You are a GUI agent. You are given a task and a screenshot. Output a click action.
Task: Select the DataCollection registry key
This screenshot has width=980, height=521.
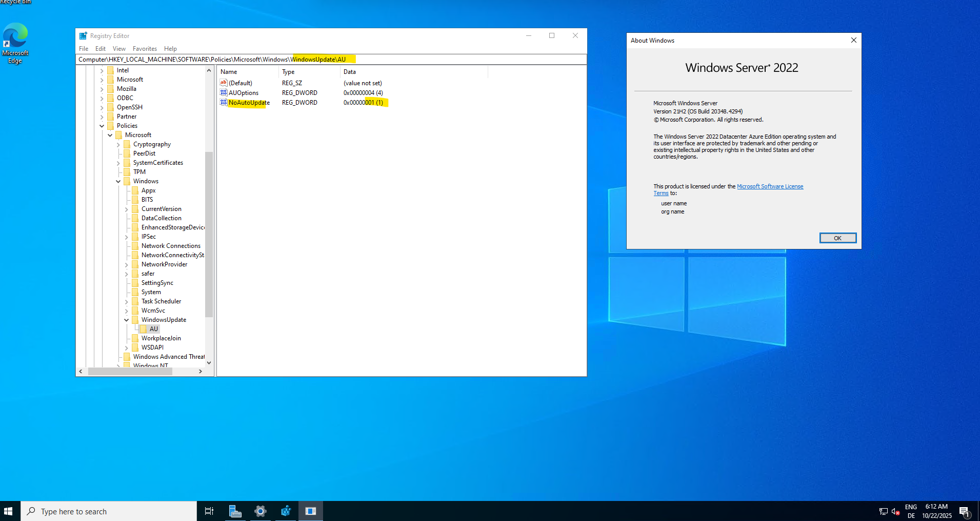tap(161, 218)
